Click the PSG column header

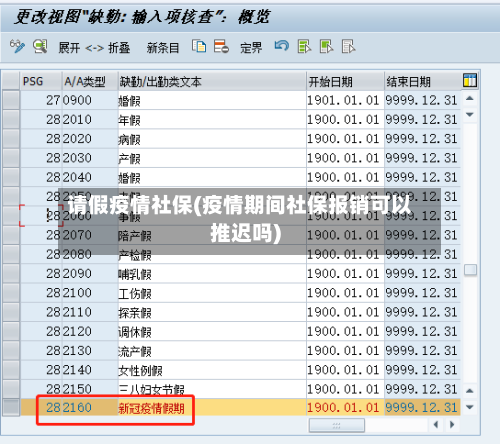[x=41, y=81]
